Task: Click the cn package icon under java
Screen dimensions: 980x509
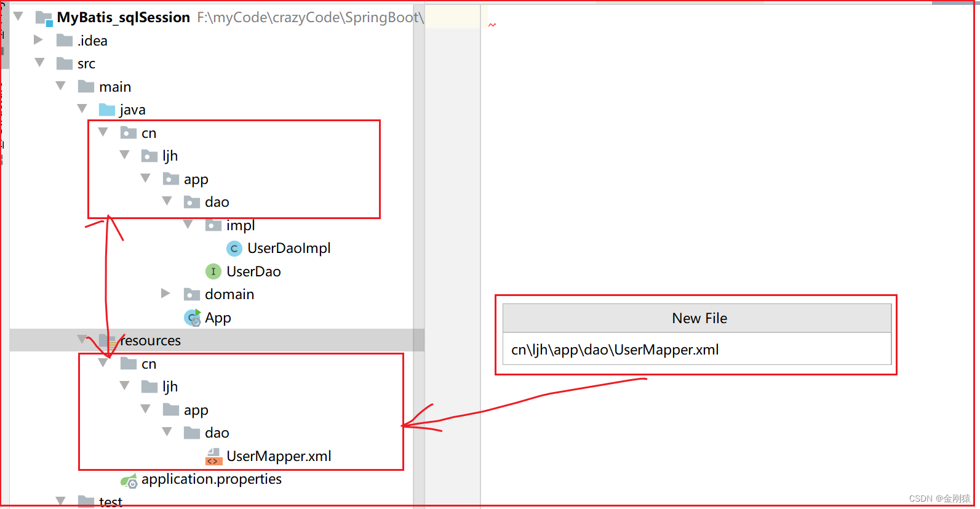Action: click(129, 133)
